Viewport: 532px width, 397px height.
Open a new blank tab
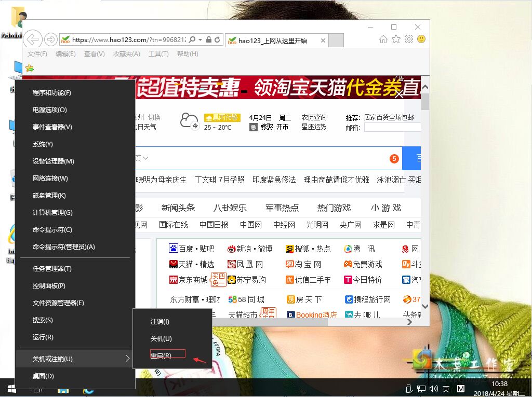click(x=336, y=40)
